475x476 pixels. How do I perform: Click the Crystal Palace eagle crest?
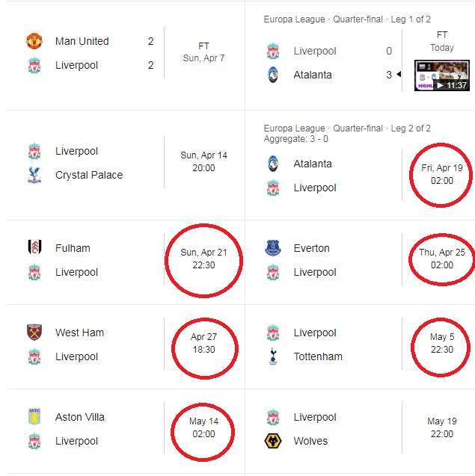[34, 175]
